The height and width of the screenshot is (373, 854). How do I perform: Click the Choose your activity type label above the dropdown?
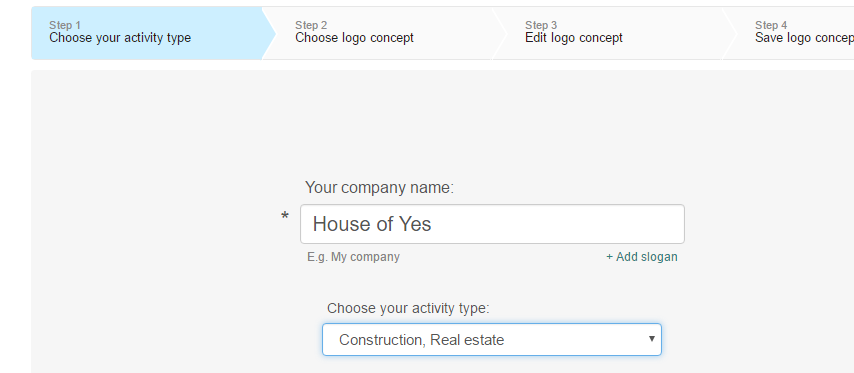(408, 308)
